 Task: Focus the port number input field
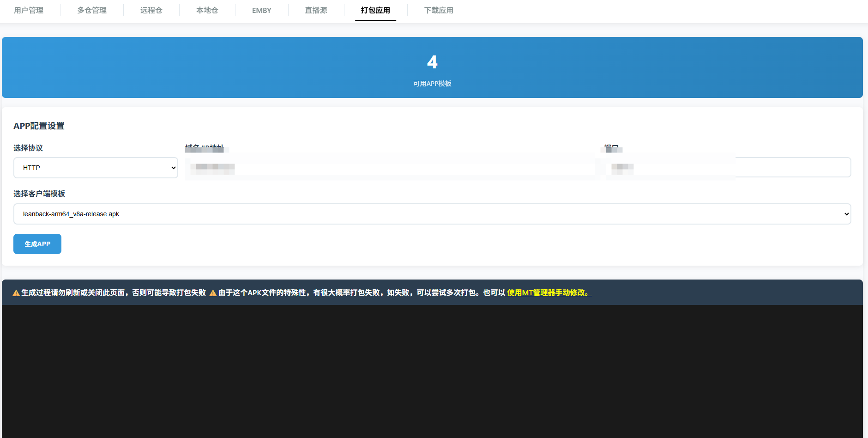[728, 168]
